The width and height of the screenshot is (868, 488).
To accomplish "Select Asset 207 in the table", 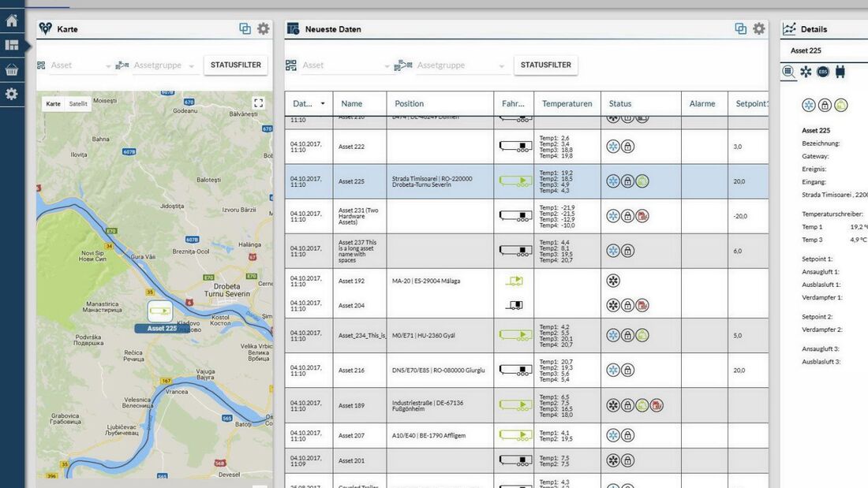I will pyautogui.click(x=351, y=435).
